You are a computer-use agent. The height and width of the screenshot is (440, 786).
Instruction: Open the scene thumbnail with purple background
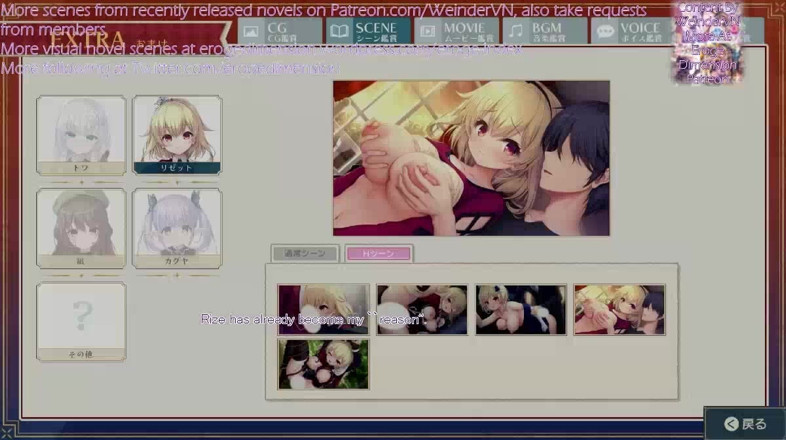click(x=323, y=310)
